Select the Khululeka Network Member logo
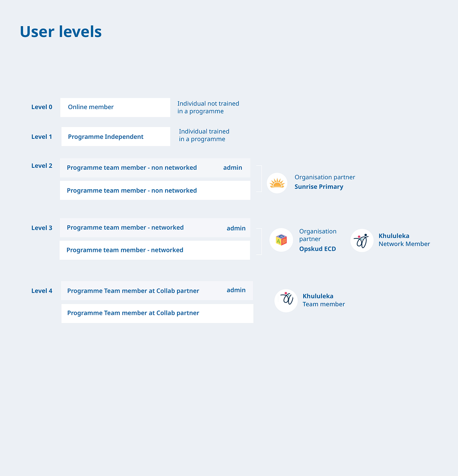Screen dimensions: 458x476 [x=362, y=240]
